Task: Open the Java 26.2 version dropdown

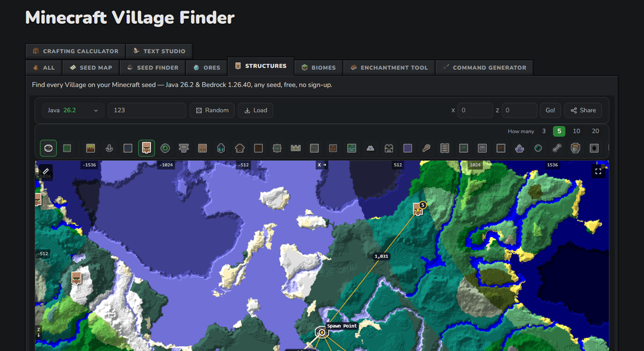Action: (73, 110)
